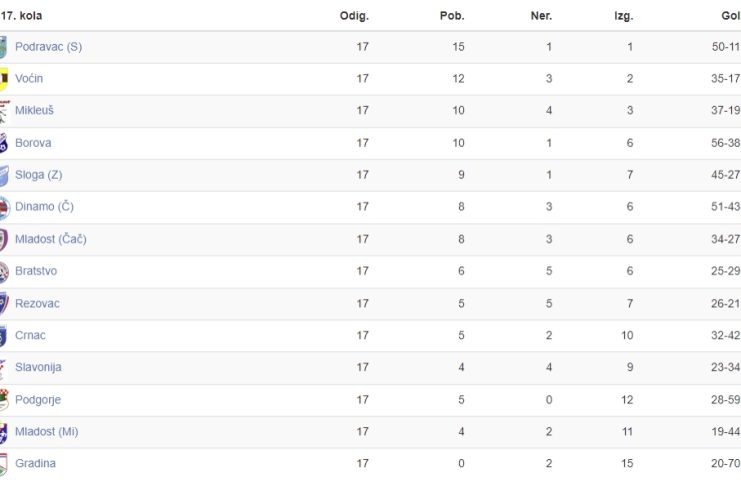741x486 pixels.
Task: Open the Voćin team link
Action: 29,78
